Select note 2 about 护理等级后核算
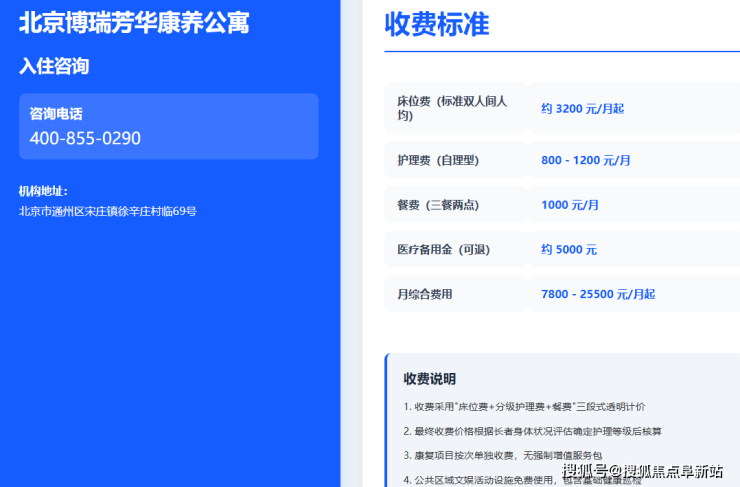This screenshot has width=740, height=487. click(x=532, y=431)
